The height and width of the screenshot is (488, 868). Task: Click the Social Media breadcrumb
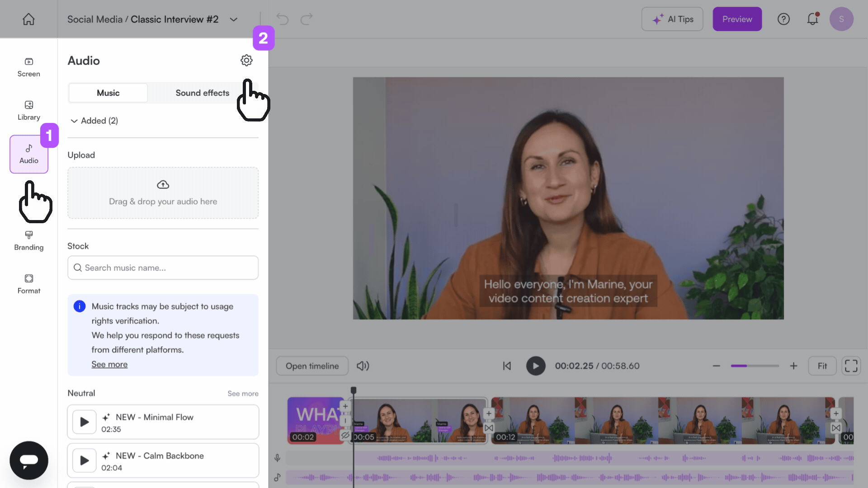[x=94, y=19]
